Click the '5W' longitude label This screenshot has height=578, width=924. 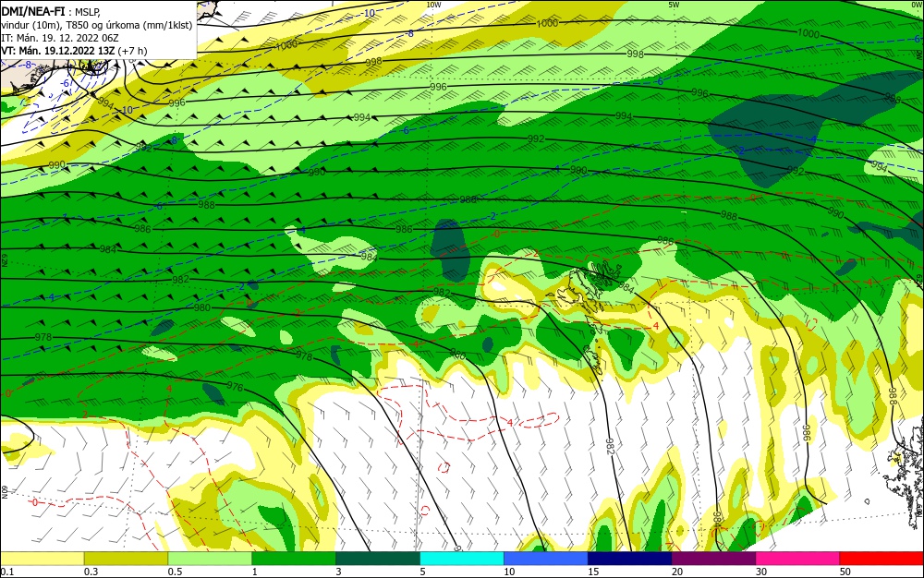[674, 5]
